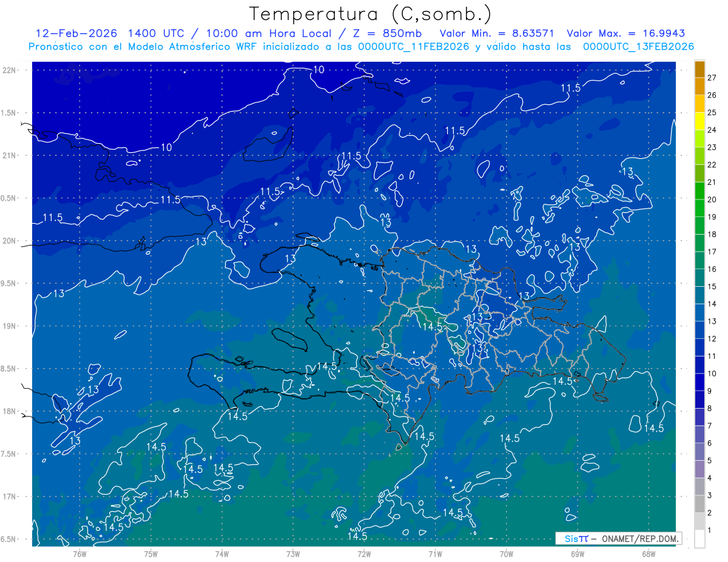Click the '9' label on the color scale
The image size is (728, 562).
click(710, 391)
